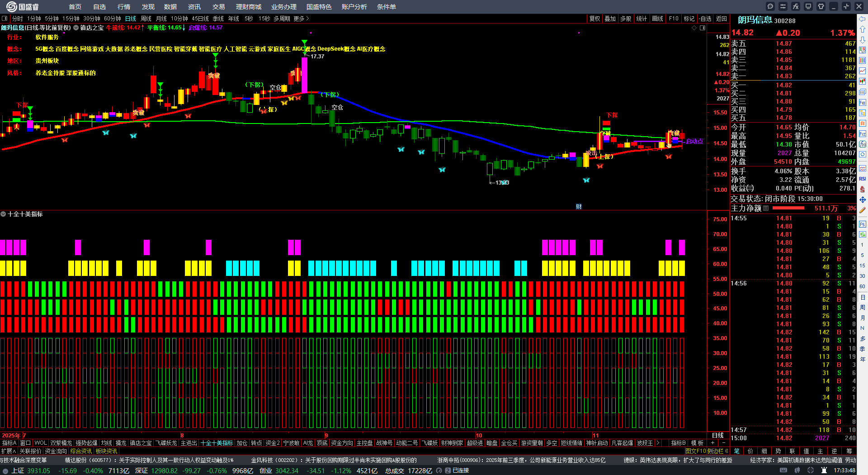Click the 创业 index value 3042.34
Screen dimensions: 868x475
[287, 470]
